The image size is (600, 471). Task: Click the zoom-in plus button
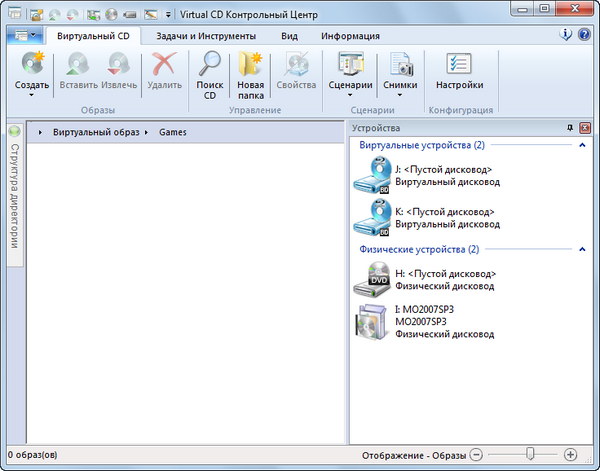570,454
